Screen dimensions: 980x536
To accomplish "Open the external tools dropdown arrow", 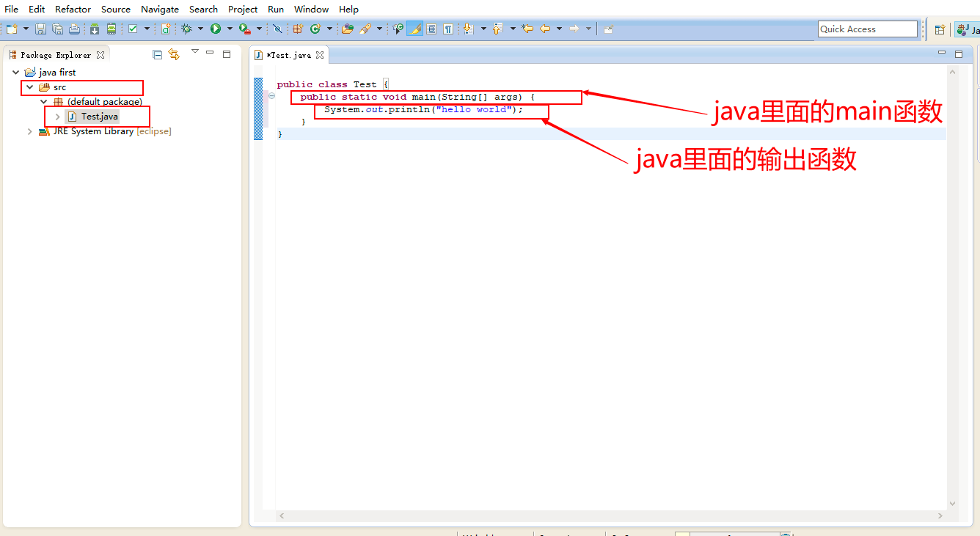I will (259, 29).
